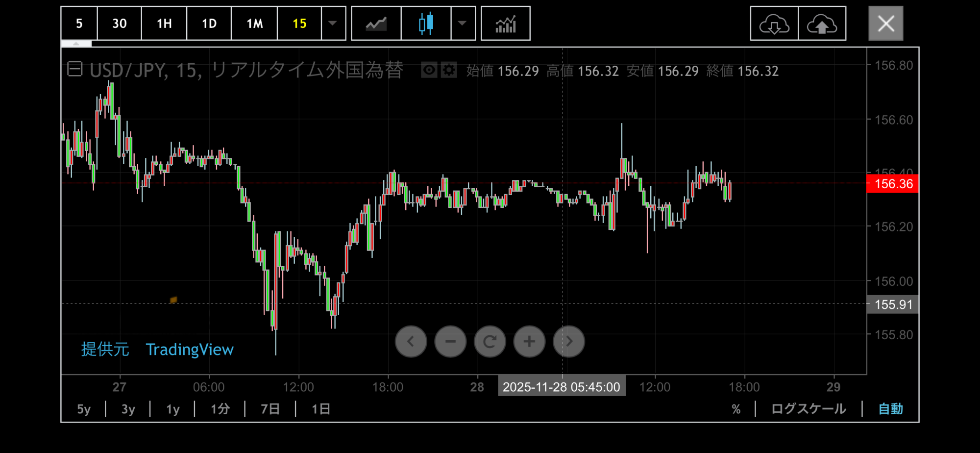Enable log scale (ログスケール)

[x=808, y=409]
